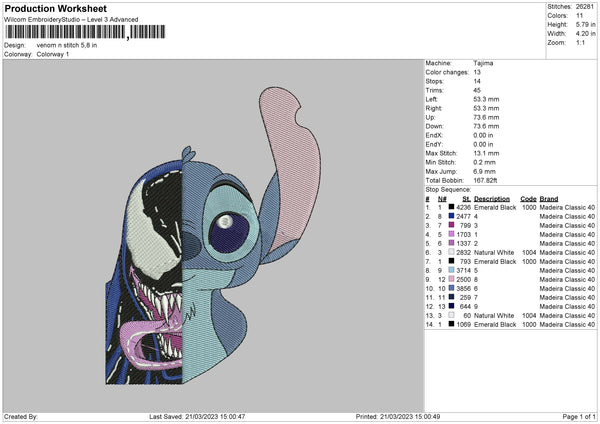
Task: Click the Height value 5.79 in
Action: (x=585, y=24)
